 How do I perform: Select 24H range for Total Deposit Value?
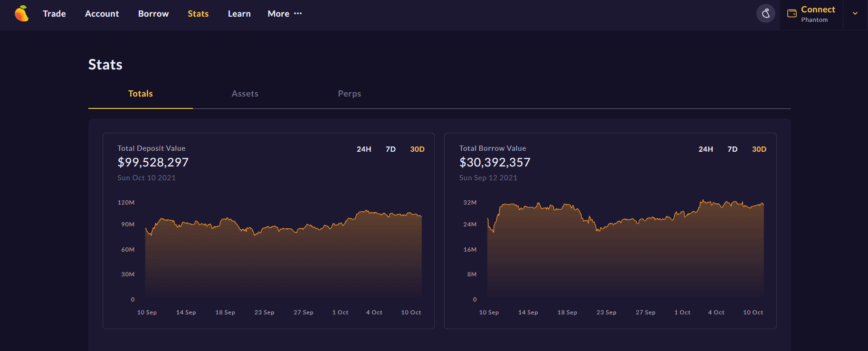pos(364,149)
